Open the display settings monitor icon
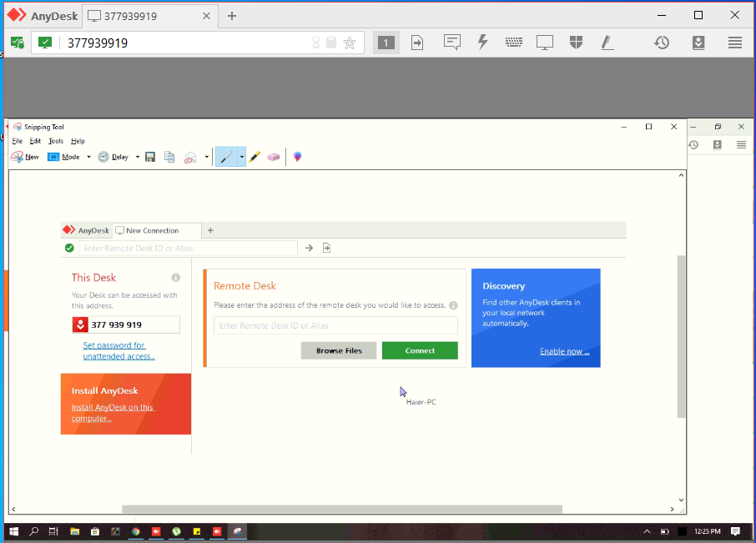756x543 pixels. [545, 43]
